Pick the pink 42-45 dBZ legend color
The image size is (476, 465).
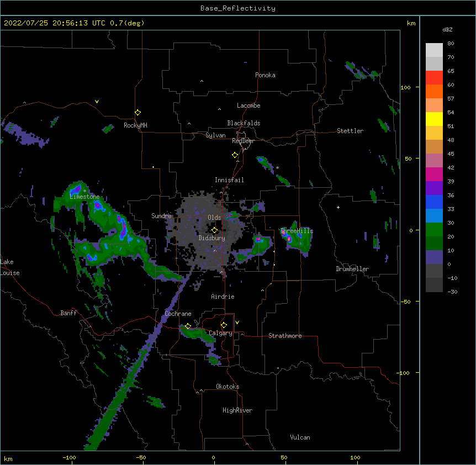(x=434, y=161)
